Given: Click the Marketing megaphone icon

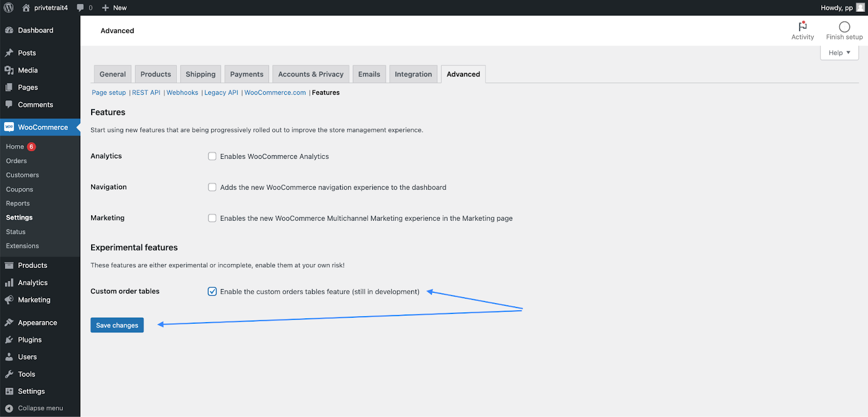Looking at the screenshot, I should point(9,299).
